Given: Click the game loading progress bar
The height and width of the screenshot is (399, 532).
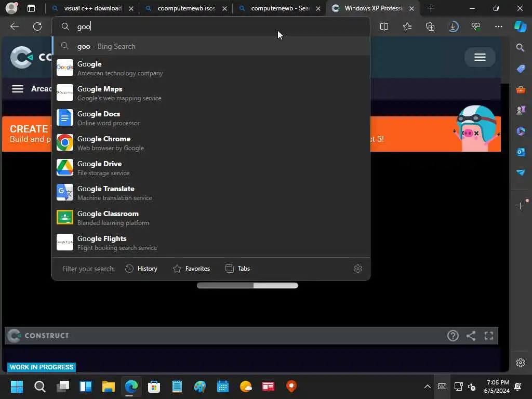Looking at the screenshot, I should coord(247,286).
